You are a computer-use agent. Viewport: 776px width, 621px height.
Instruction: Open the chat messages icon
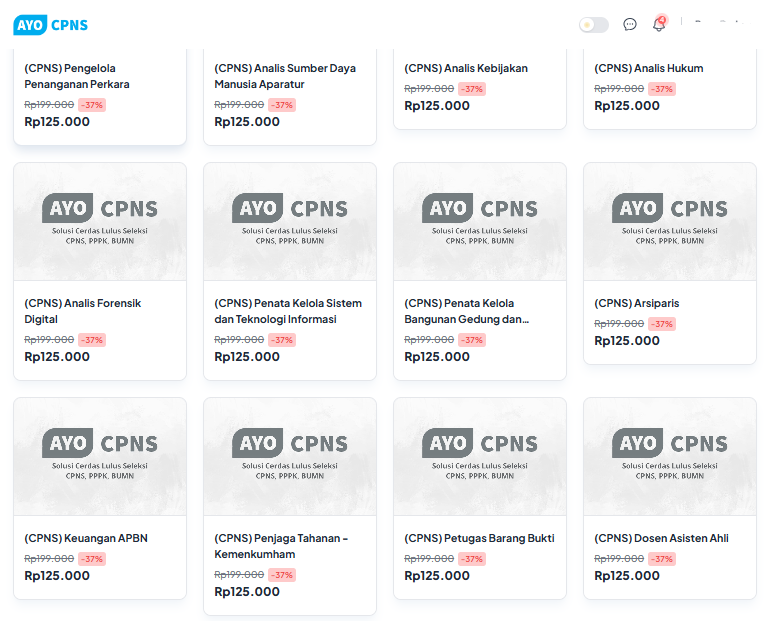(630, 24)
